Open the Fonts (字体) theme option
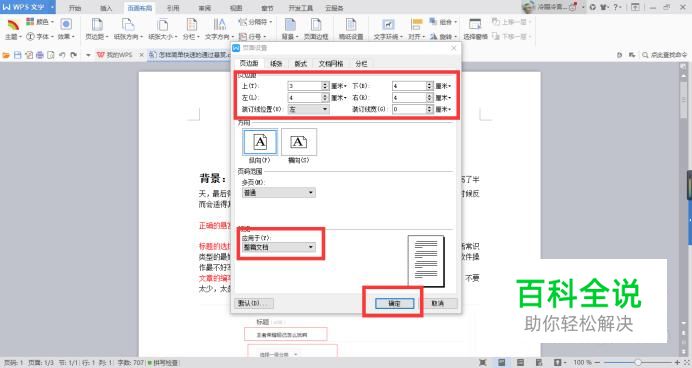This screenshot has height=368, width=692. (40, 37)
